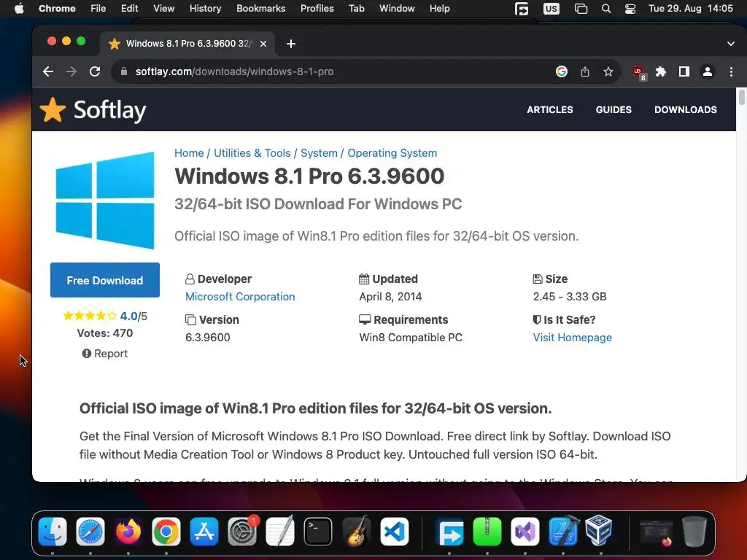Open App Store from the dock
The height and width of the screenshot is (560, 747).
point(204,532)
